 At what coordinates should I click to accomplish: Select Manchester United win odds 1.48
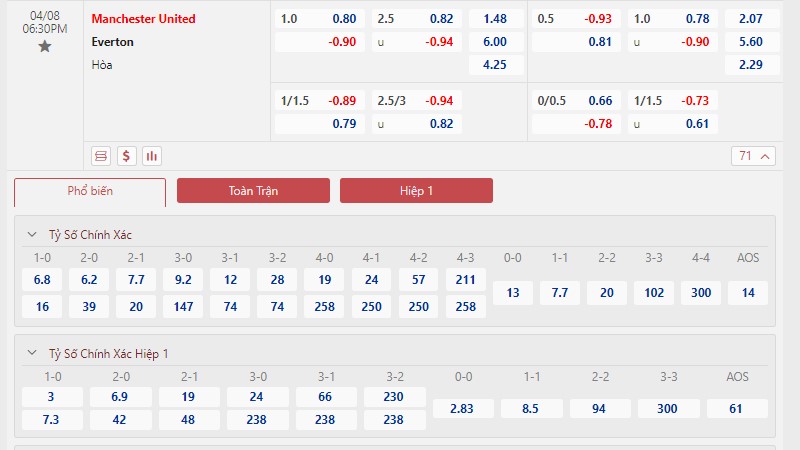coord(496,19)
